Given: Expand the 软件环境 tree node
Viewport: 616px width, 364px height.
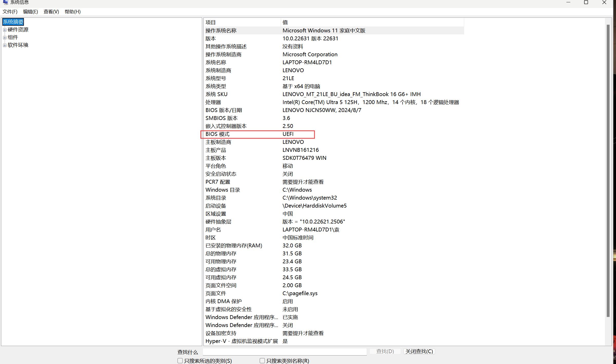Looking at the screenshot, I should (5, 45).
